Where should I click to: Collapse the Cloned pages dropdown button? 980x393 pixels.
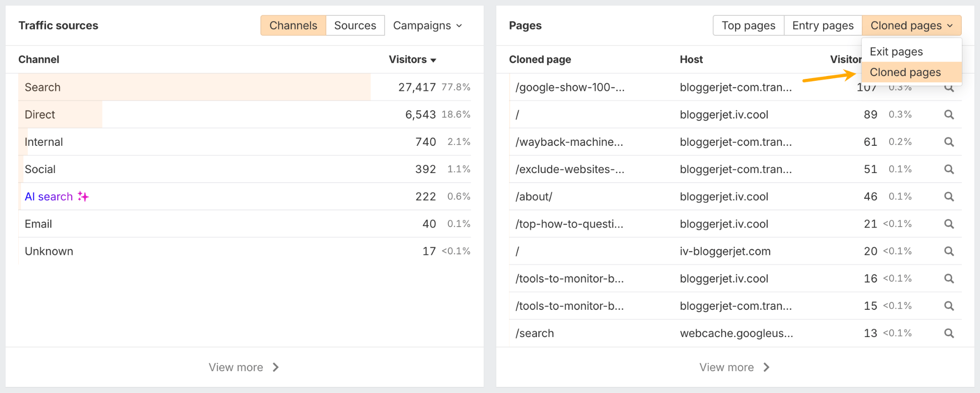pos(911,25)
